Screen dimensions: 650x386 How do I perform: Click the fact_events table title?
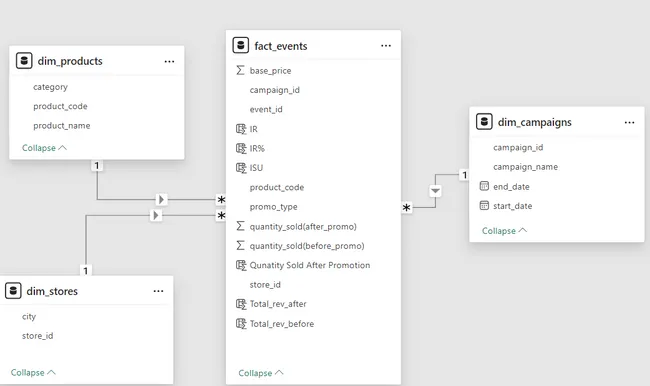click(x=281, y=46)
